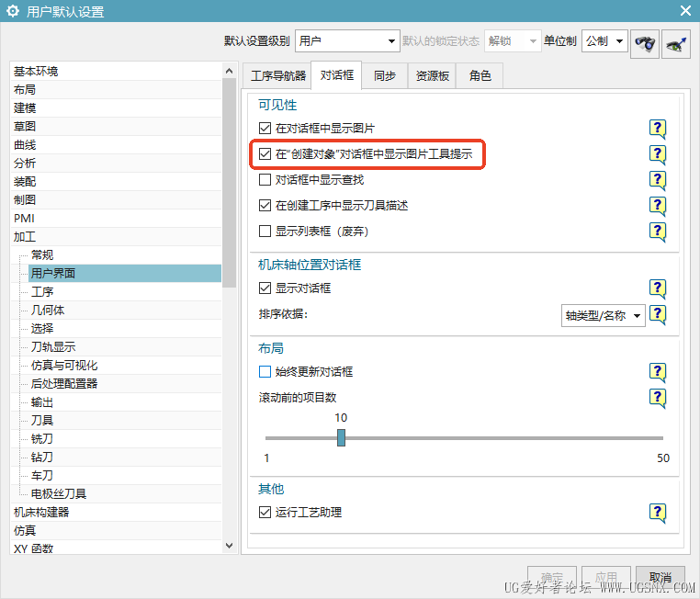The height and width of the screenshot is (599, 700).
Task: Switch to 工序导航器 tab
Action: pyautogui.click(x=277, y=76)
